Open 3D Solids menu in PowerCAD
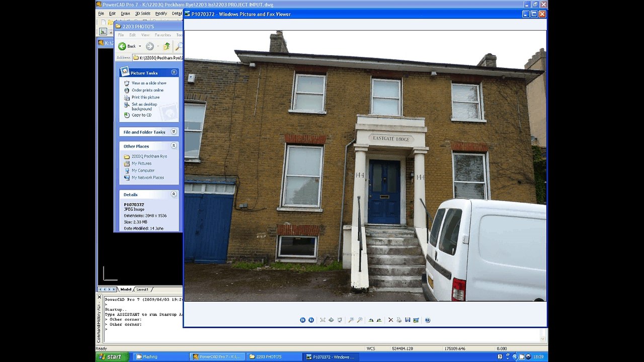Viewport: 644px width, 362px height. pos(142,14)
